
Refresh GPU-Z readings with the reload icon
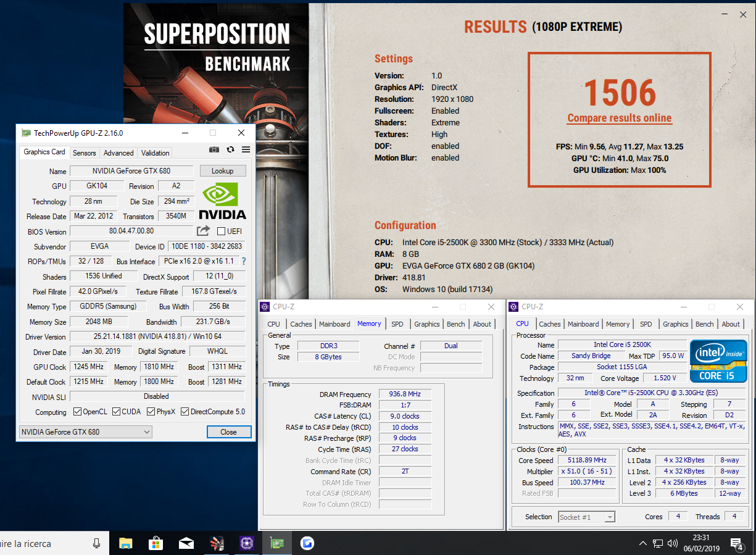[230, 149]
